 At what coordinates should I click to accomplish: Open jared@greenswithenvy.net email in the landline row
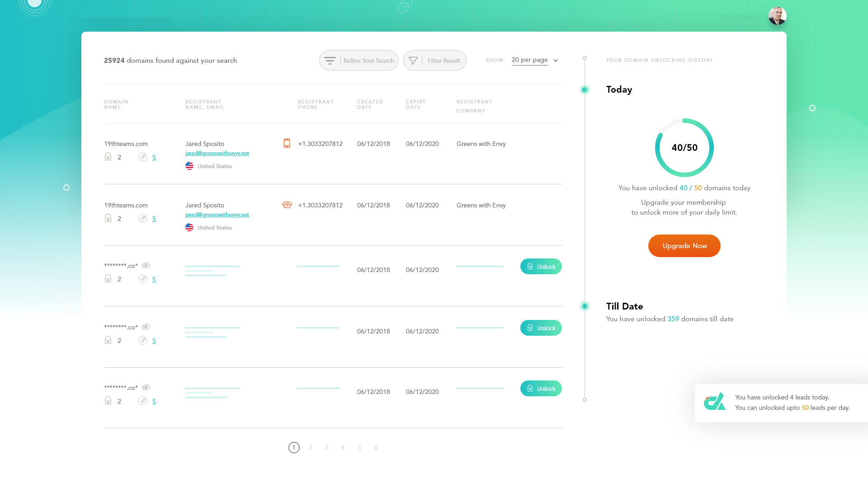pos(217,215)
